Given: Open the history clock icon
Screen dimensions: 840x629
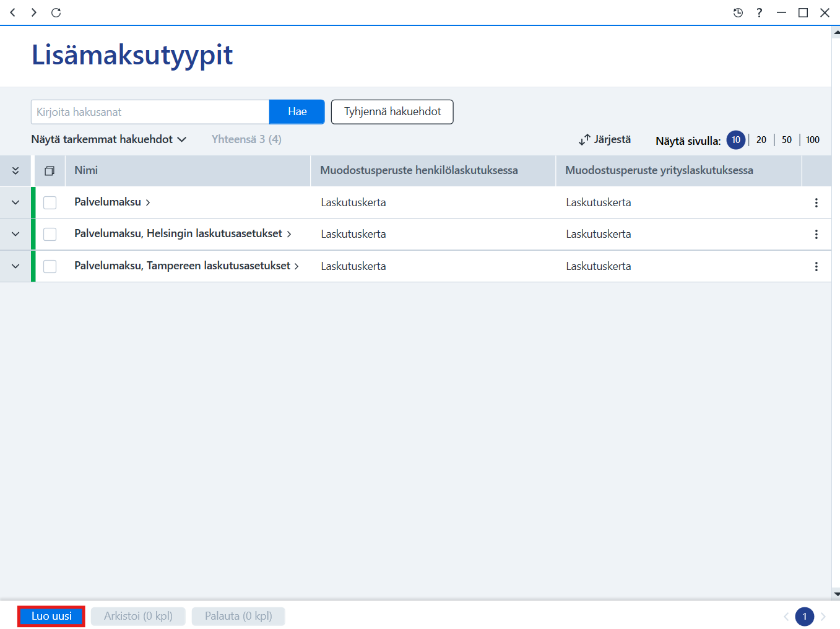Looking at the screenshot, I should (738, 12).
